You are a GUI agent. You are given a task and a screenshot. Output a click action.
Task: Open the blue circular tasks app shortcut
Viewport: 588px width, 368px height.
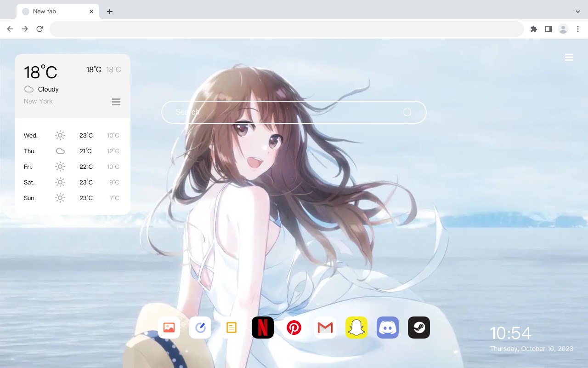[200, 328]
